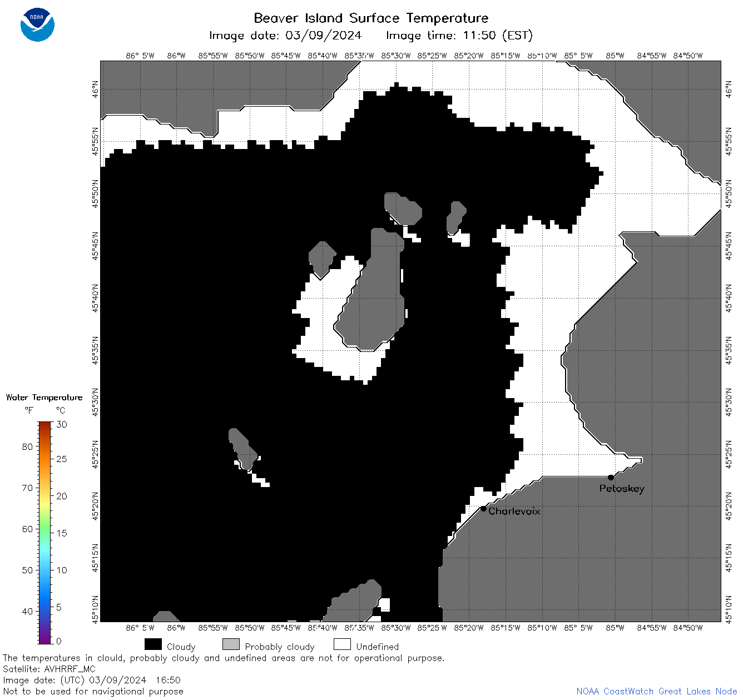Viewport: 743px width, 700px height.
Task: Click the 25 value on the Celsius scale
Action: coord(62,459)
